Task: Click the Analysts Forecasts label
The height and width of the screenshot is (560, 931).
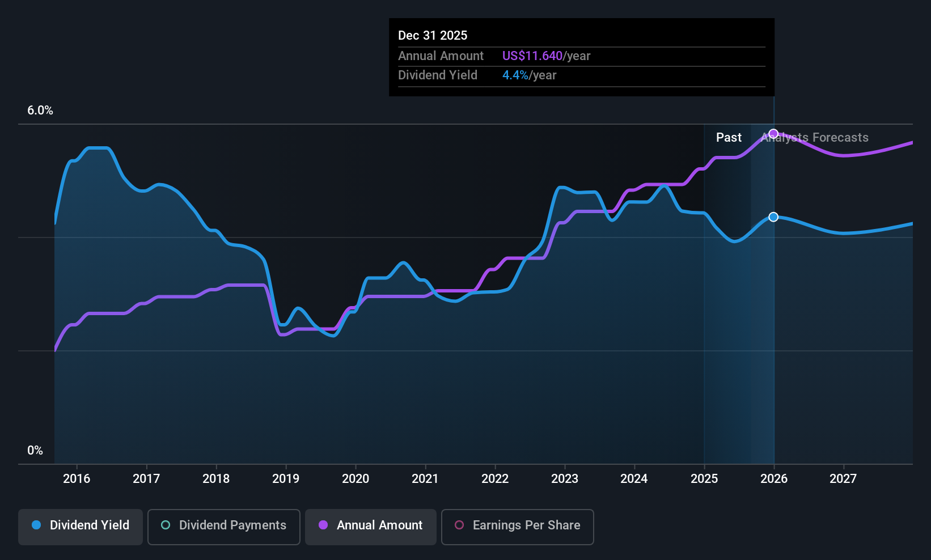Action: [815, 137]
